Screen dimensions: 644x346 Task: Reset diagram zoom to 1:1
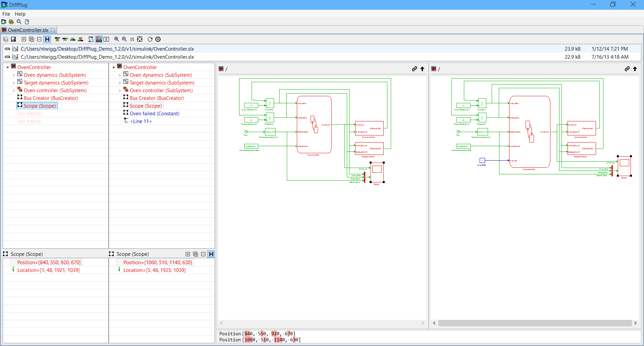click(x=132, y=39)
